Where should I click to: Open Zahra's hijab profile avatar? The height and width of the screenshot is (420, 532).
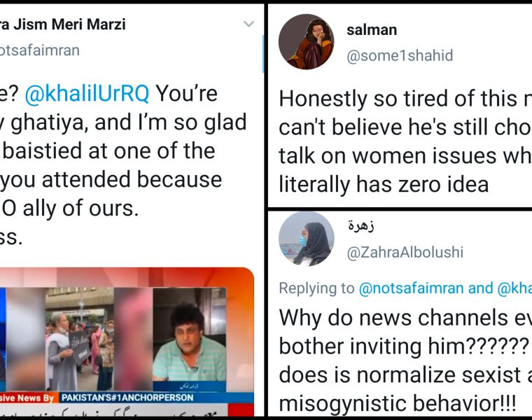point(306,239)
